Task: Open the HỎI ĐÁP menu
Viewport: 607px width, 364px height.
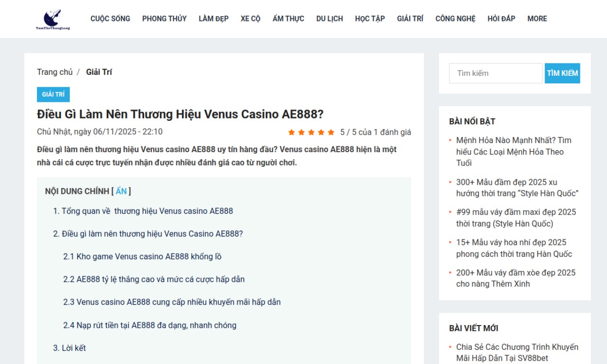Action: 501,19
